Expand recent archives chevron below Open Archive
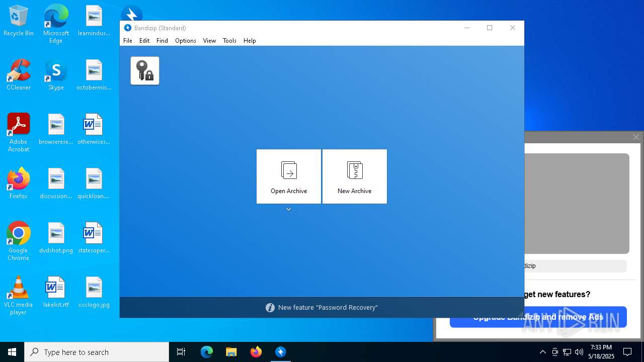644x362 pixels. 289,209
